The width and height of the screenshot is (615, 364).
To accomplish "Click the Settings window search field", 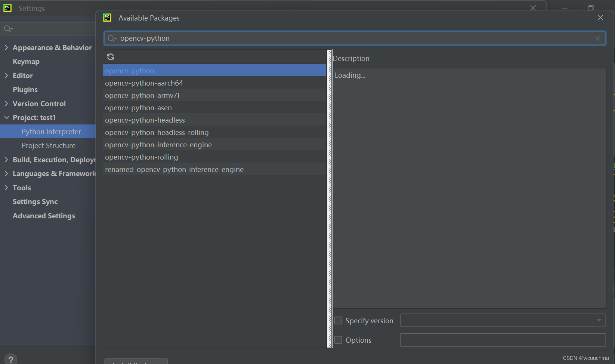I will pos(49,29).
